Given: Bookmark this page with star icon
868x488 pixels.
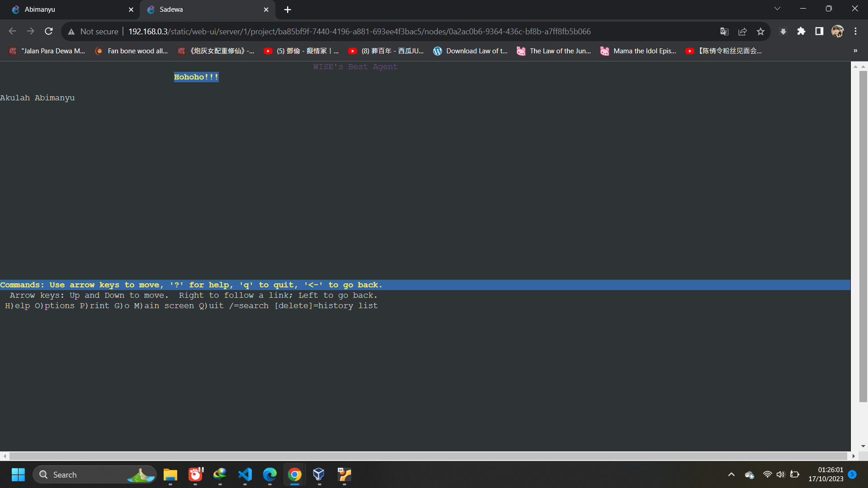Looking at the screenshot, I should (760, 31).
